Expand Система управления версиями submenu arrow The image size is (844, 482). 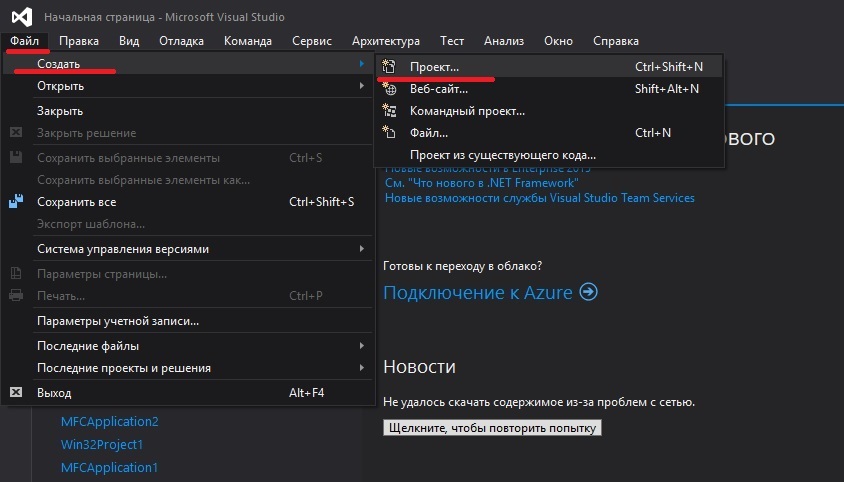(362, 248)
